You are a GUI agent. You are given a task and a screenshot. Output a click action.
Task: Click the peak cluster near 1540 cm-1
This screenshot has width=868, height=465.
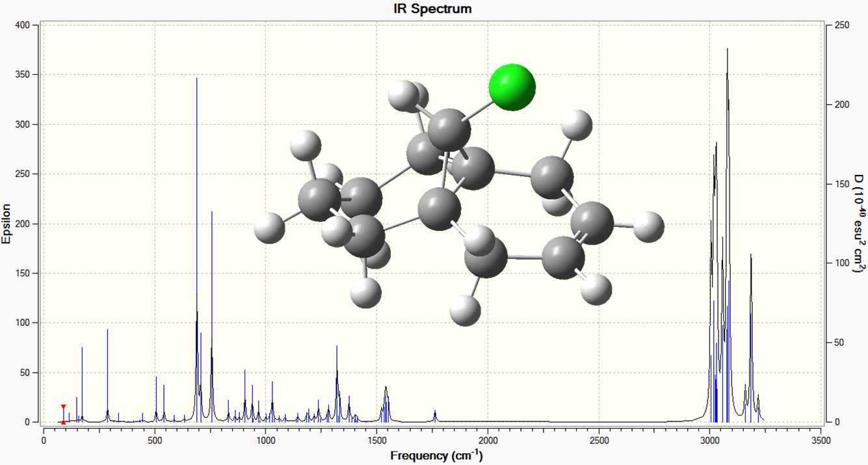tap(386, 405)
